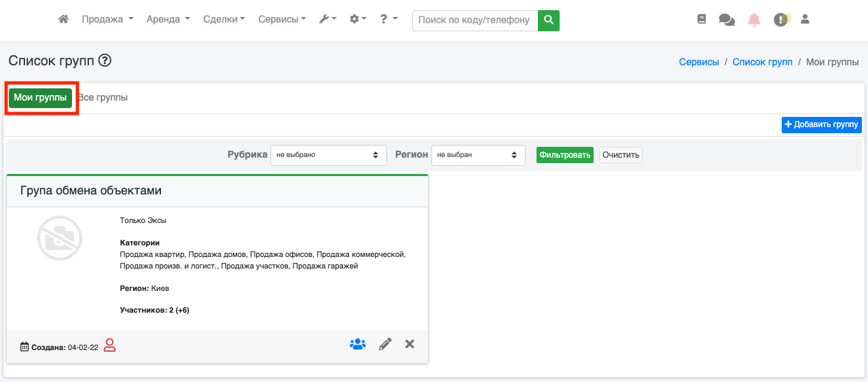Open group members via blue people icon
The height and width of the screenshot is (382, 868).
pyautogui.click(x=358, y=344)
